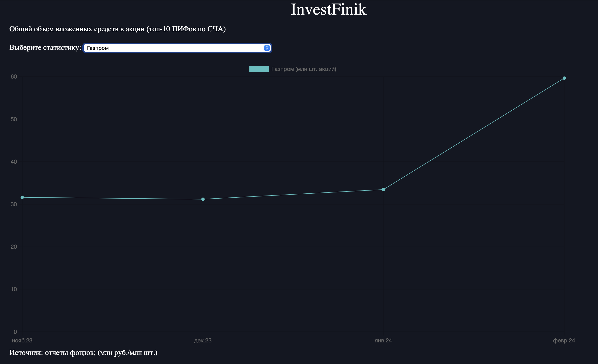598x364 pixels.
Task: Click the chart heading about топ-10 ПИФов
Action: [117, 29]
